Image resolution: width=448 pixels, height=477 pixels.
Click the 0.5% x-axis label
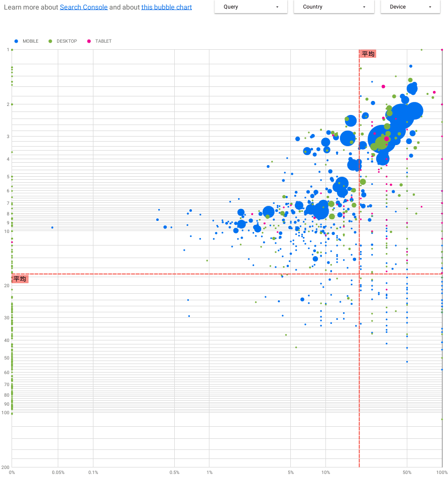[174, 472]
